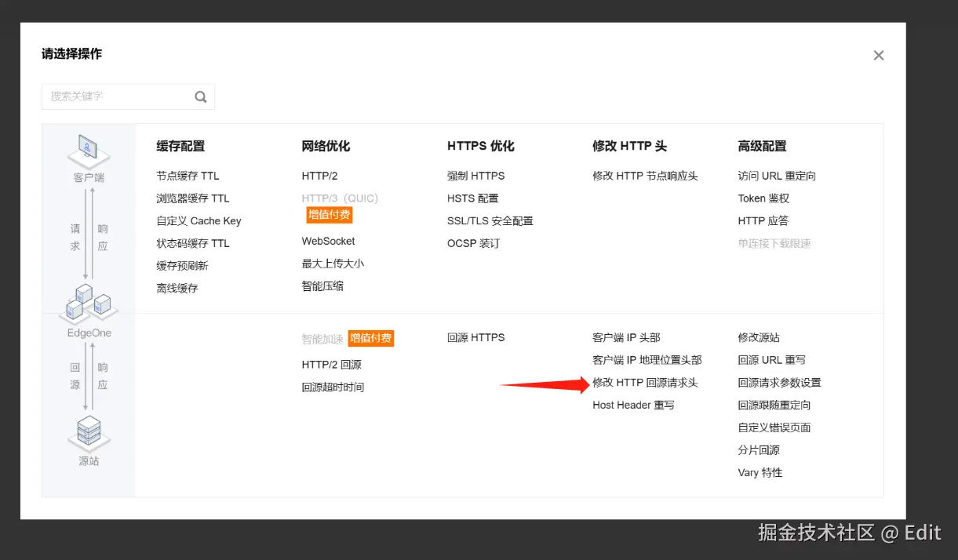
Task: Select 修改源站 option
Action: [x=759, y=337]
